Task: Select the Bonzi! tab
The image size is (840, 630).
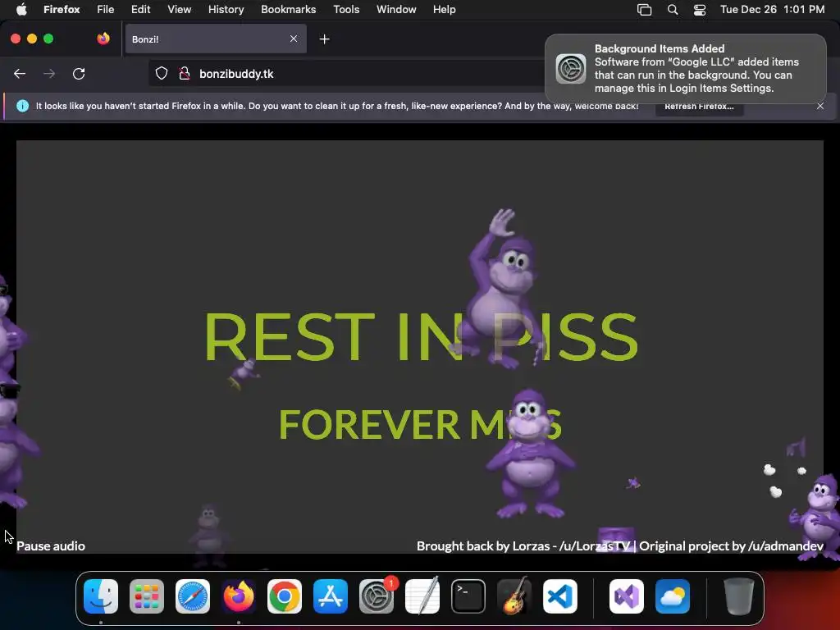Action: tap(216, 39)
